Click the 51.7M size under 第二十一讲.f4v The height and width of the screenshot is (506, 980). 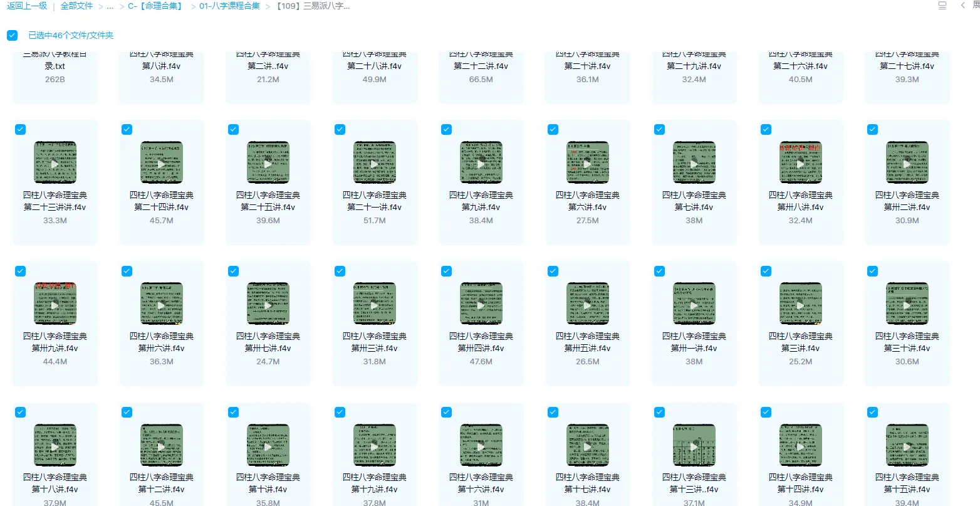(x=375, y=221)
